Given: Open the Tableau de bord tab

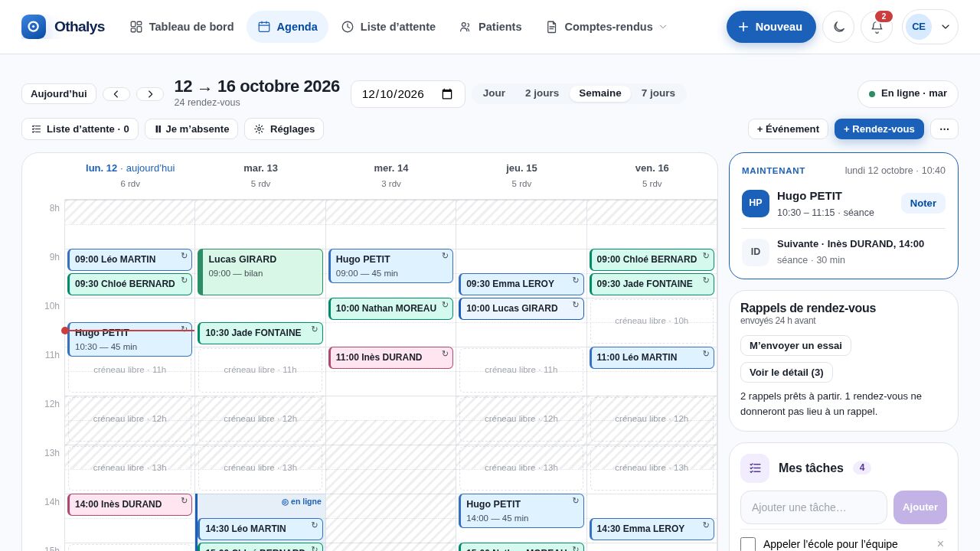Looking at the screenshot, I should (181, 27).
